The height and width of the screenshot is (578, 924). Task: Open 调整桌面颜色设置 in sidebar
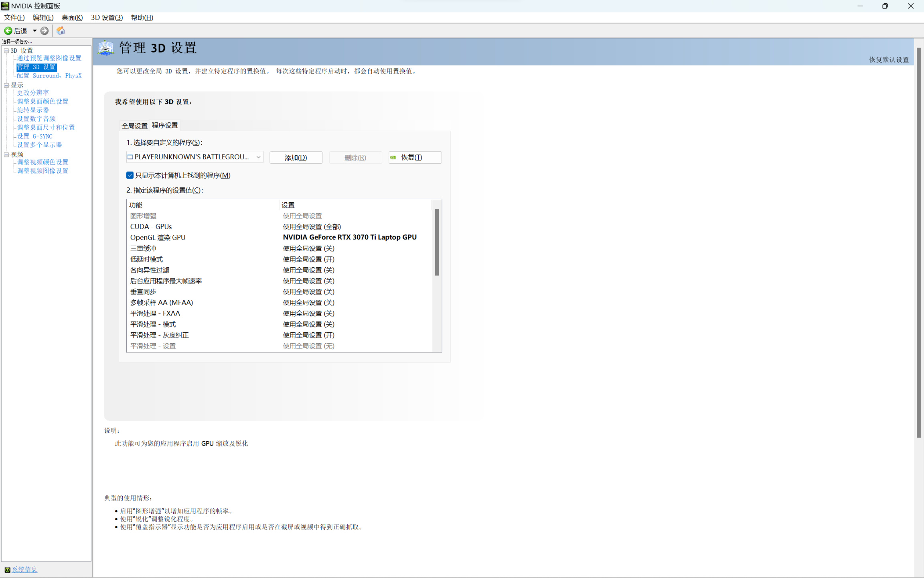click(43, 102)
